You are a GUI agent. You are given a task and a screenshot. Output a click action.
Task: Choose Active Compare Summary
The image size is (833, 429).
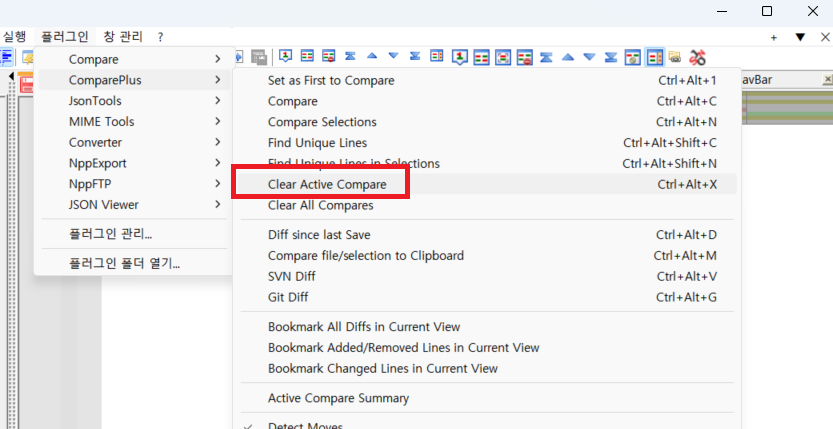point(338,398)
